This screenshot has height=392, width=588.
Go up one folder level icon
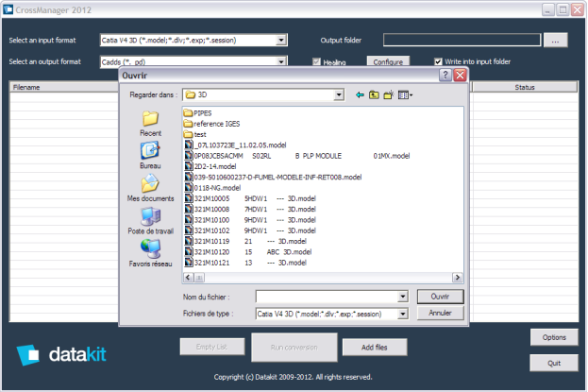tap(374, 95)
